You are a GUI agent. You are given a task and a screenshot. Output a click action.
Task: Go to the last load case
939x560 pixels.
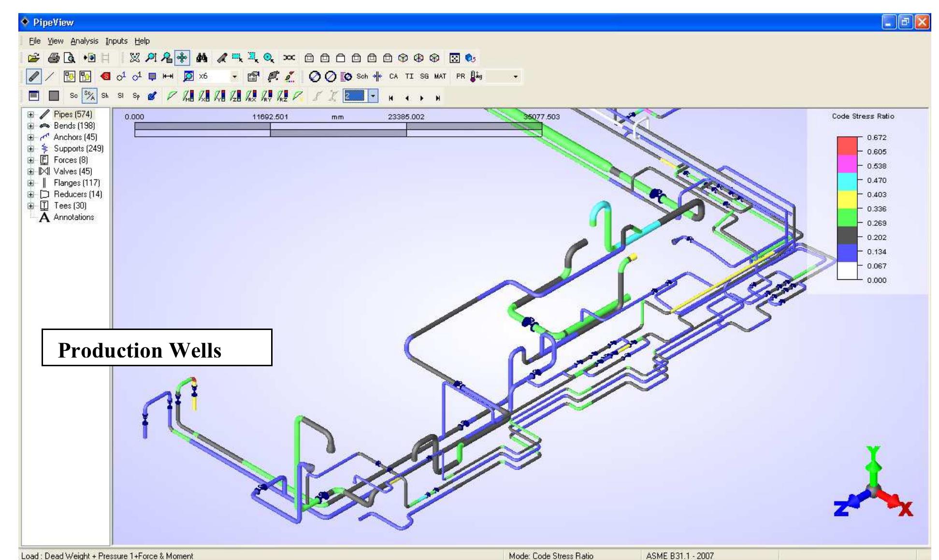click(x=438, y=98)
